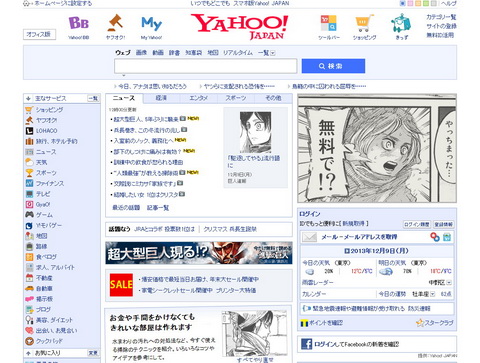Open the ショッピング cart icon in header
Image resolution: width=480 pixels, height=363 pixels.
pyautogui.click(x=364, y=23)
